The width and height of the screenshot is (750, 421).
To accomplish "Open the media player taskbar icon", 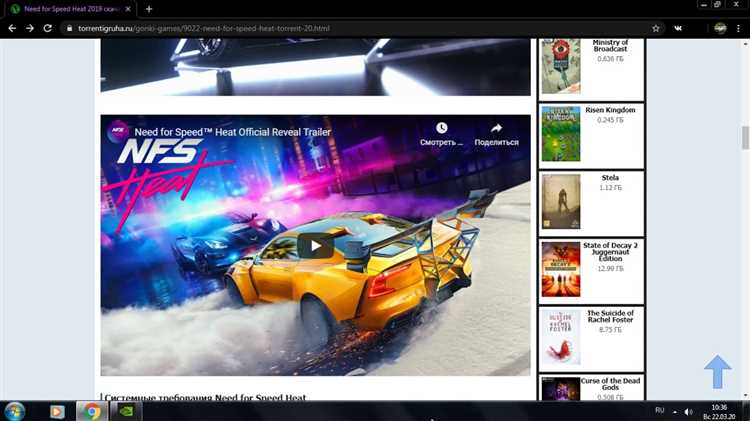I will coord(57,411).
